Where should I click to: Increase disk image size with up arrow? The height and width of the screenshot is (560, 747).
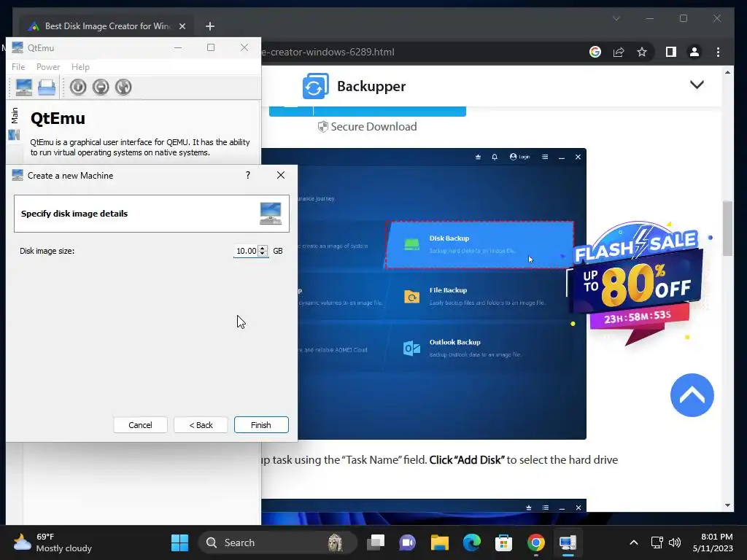pyautogui.click(x=263, y=248)
